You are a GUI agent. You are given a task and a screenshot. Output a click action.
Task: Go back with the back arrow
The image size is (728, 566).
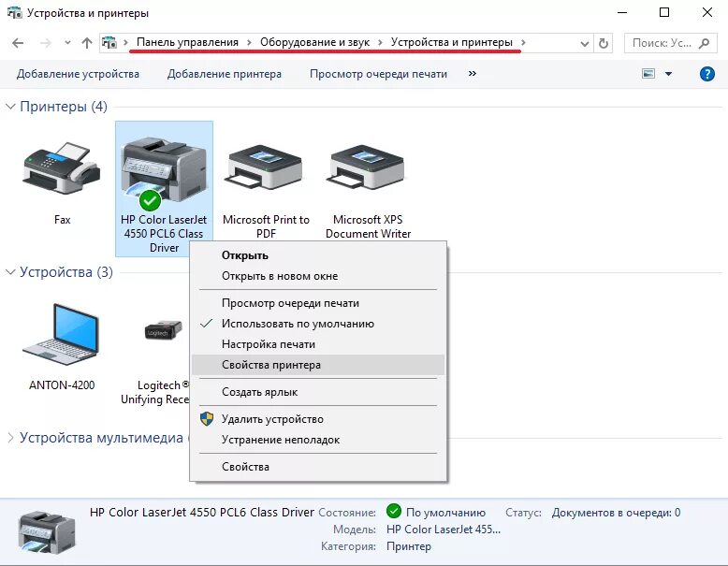point(18,43)
